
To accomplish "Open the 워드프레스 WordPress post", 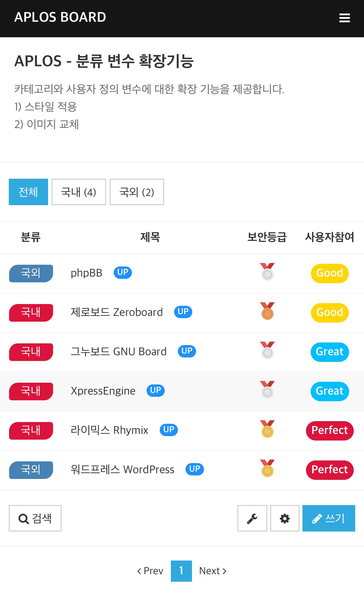I will click(123, 469).
